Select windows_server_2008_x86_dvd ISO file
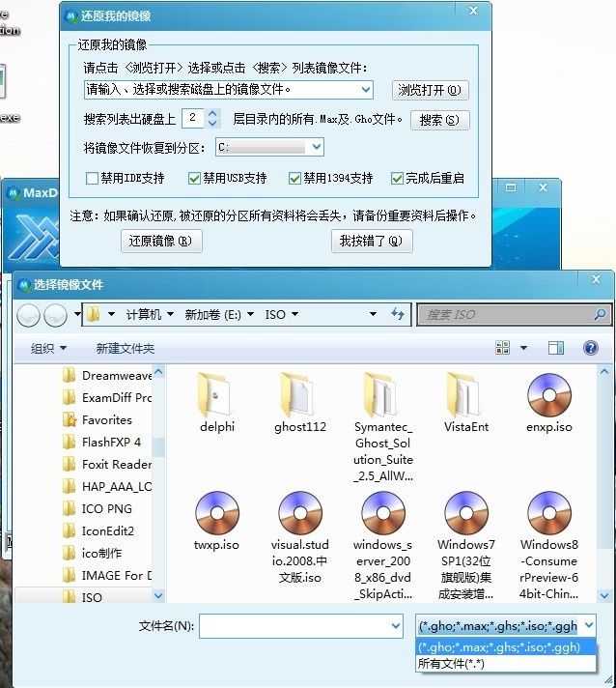The image size is (616, 688). 383,545
